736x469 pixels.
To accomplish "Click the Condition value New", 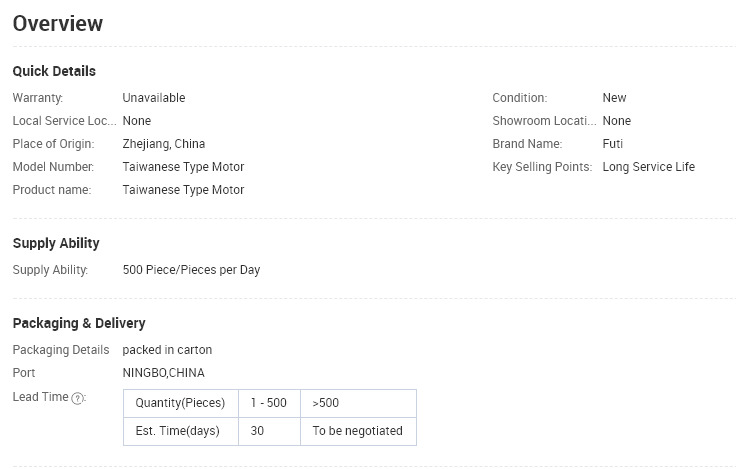I will tap(614, 98).
